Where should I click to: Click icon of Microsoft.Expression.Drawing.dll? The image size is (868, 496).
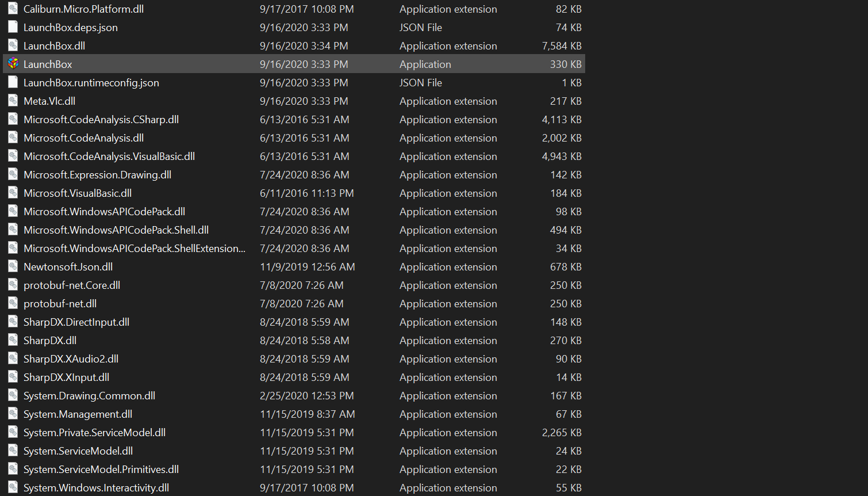[13, 174]
